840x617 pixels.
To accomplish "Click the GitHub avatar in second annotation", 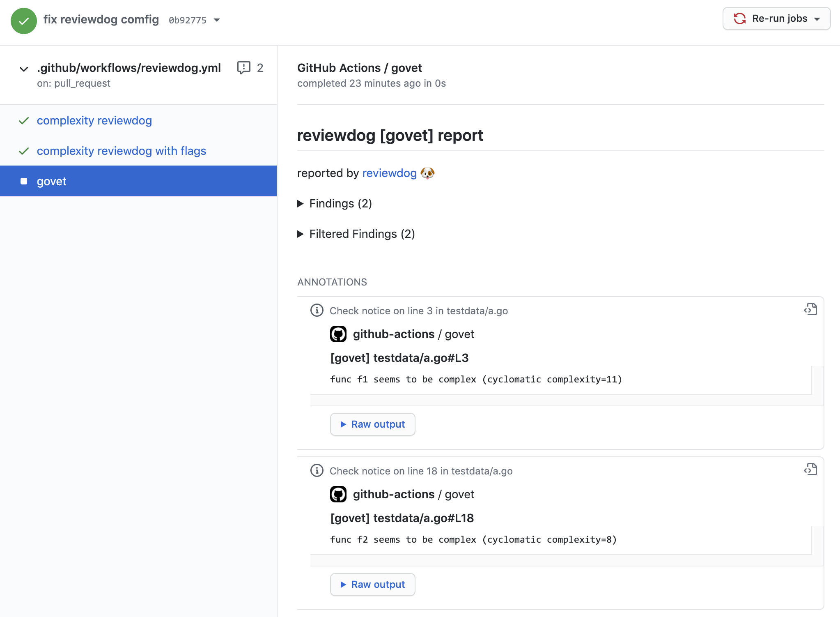I will (x=338, y=495).
